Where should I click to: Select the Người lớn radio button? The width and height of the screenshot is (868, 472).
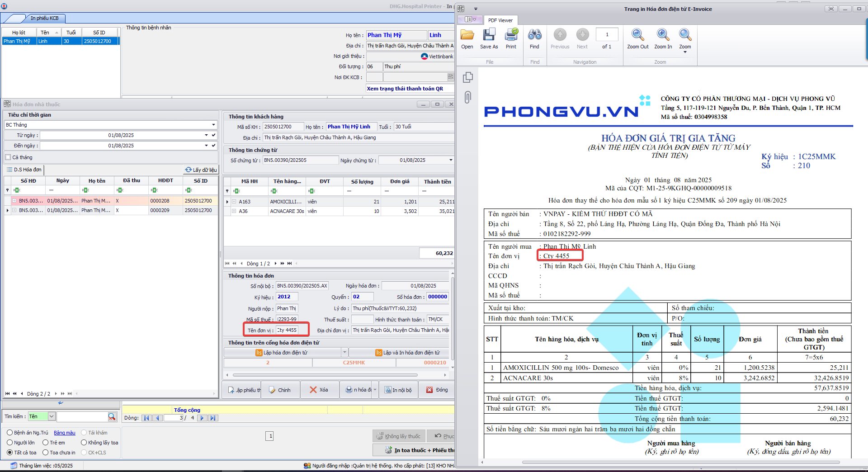pyautogui.click(x=9, y=443)
